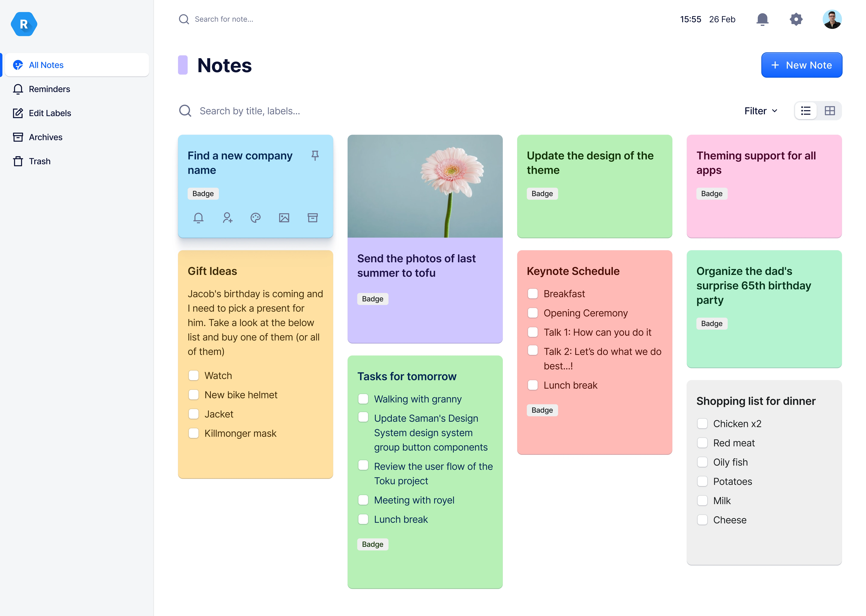Click the purple swatch beside Notes heading
This screenshot has width=866, height=616.
tap(183, 65)
